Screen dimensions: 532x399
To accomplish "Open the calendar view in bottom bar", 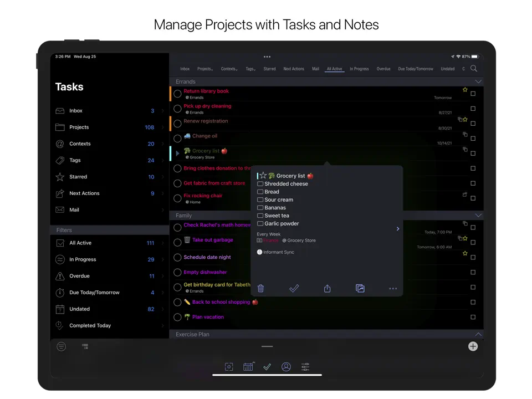I will pos(248,367).
